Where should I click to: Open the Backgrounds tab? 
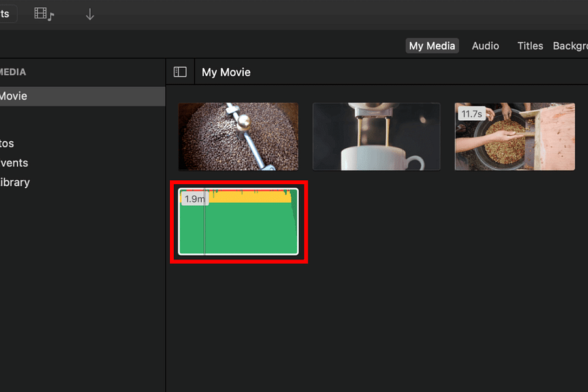point(570,46)
